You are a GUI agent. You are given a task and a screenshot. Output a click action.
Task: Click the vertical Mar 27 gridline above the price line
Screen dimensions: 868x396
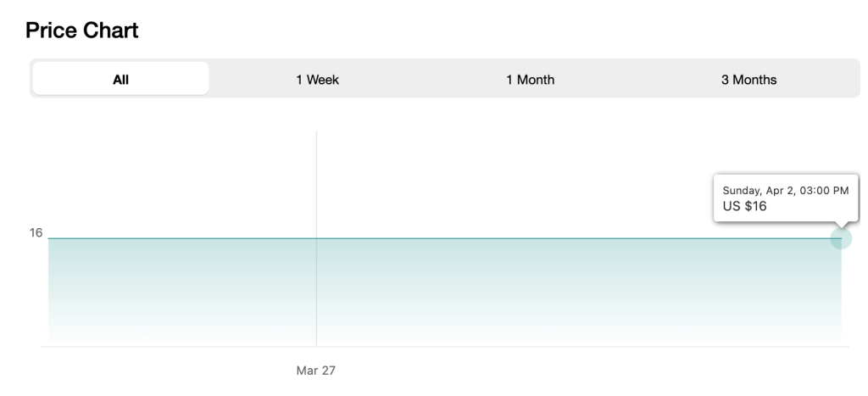coord(316,178)
